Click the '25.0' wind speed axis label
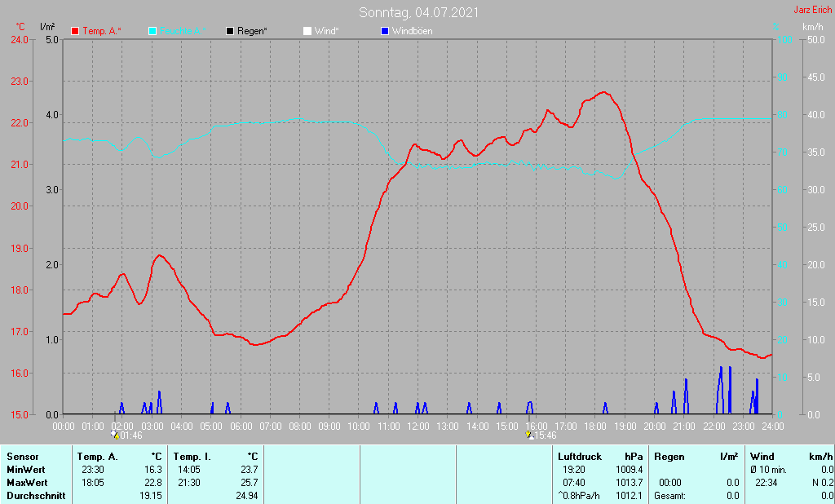The image size is (835, 504). pos(816,227)
